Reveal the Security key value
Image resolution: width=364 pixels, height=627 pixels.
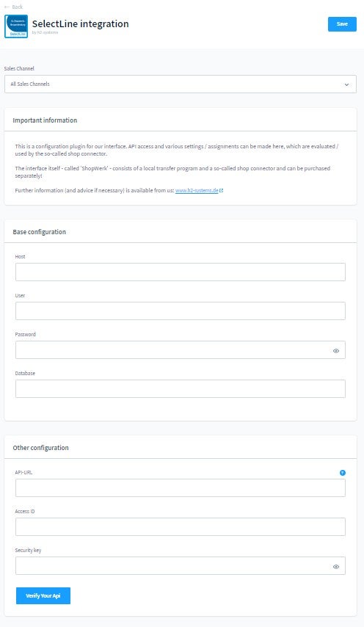click(x=336, y=567)
